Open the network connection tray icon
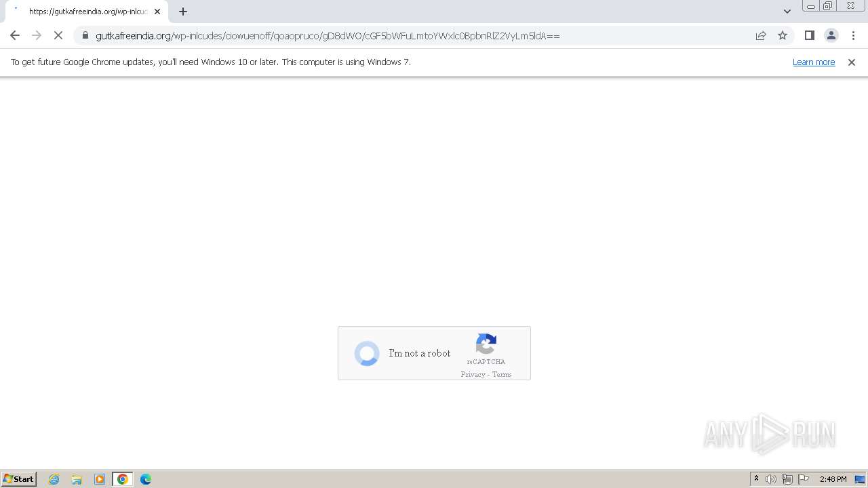Screen dimensions: 868x488 [787, 479]
